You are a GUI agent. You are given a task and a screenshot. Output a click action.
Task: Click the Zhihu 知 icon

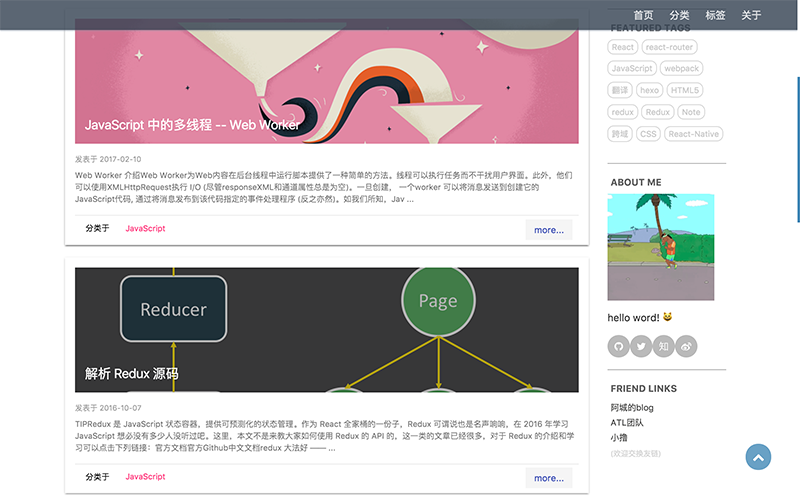pyautogui.click(x=663, y=346)
